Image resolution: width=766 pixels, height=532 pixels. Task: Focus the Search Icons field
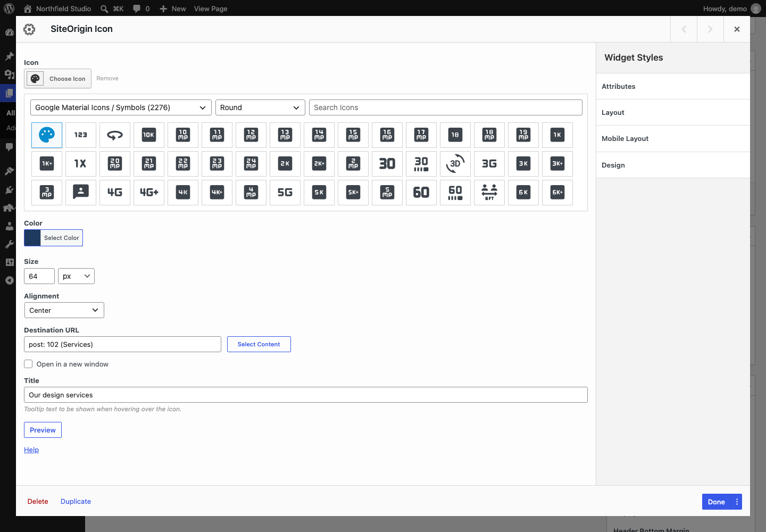tap(446, 107)
